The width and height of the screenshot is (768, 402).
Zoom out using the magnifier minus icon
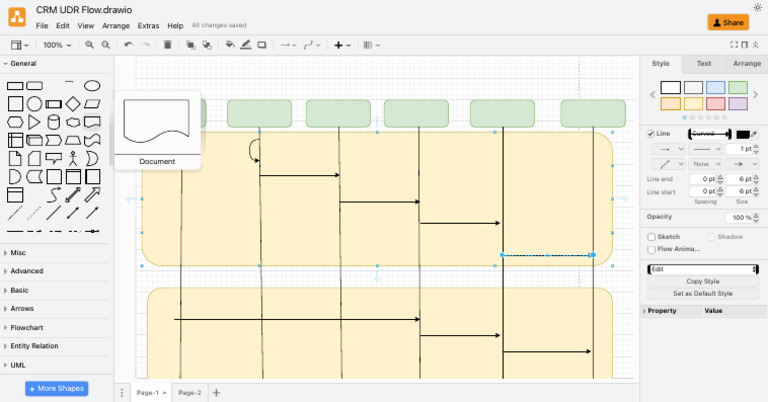click(106, 45)
